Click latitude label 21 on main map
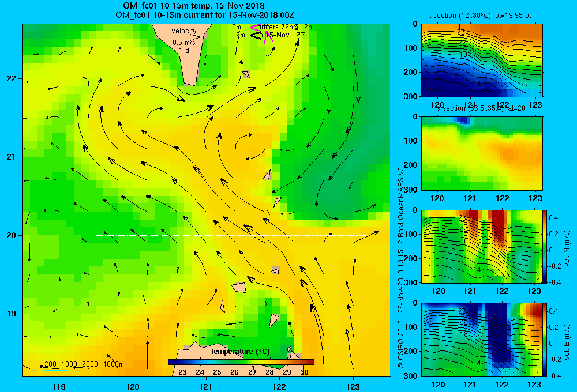This screenshot has width=577, height=392. pyautogui.click(x=12, y=157)
